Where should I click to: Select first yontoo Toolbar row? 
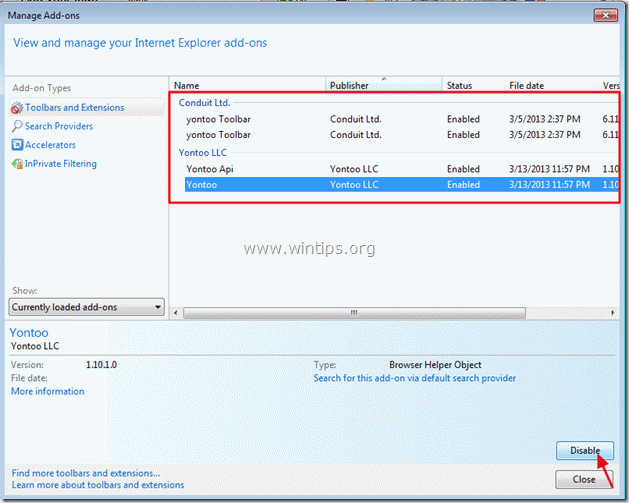pyautogui.click(x=402, y=119)
